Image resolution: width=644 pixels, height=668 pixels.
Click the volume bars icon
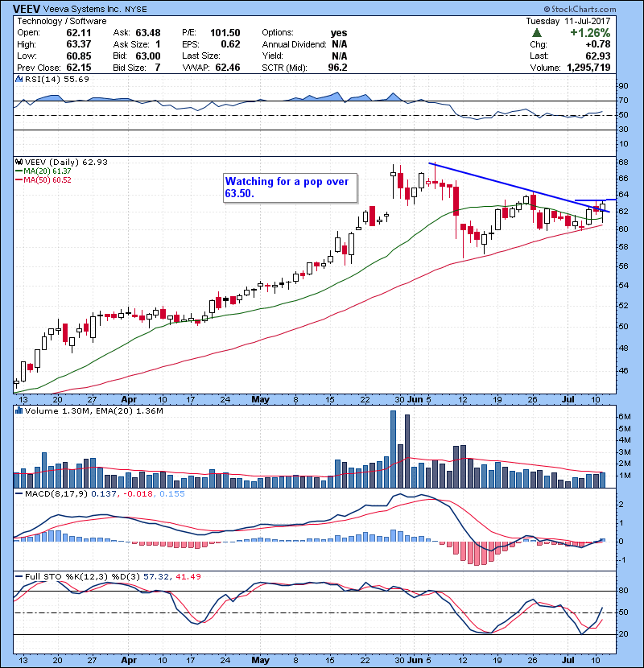click(x=19, y=410)
